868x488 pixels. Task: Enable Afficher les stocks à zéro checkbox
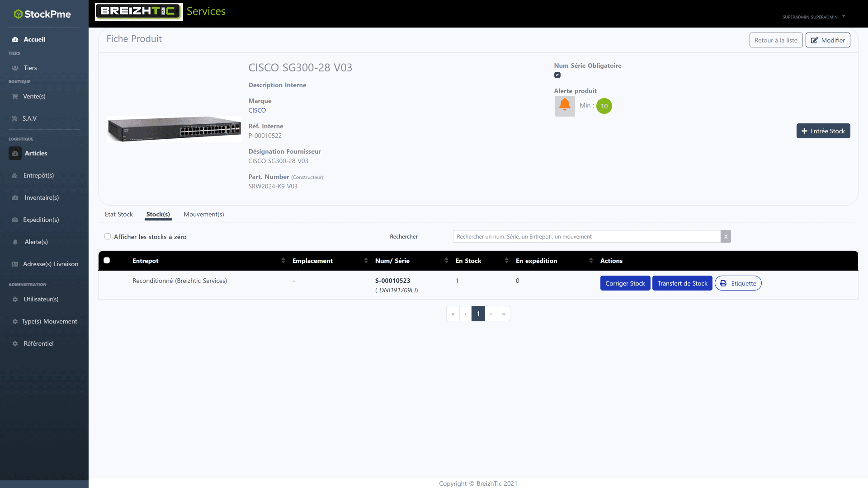coord(108,236)
